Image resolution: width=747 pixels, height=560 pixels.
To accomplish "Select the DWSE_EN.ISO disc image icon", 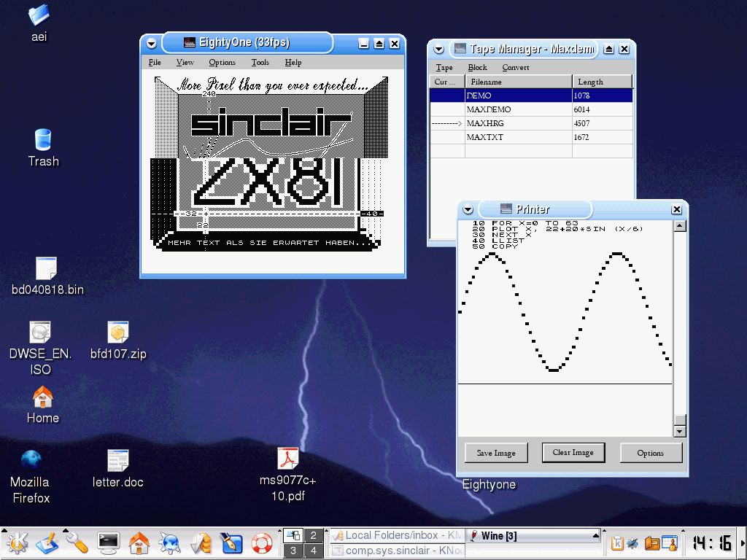I will 40,332.
